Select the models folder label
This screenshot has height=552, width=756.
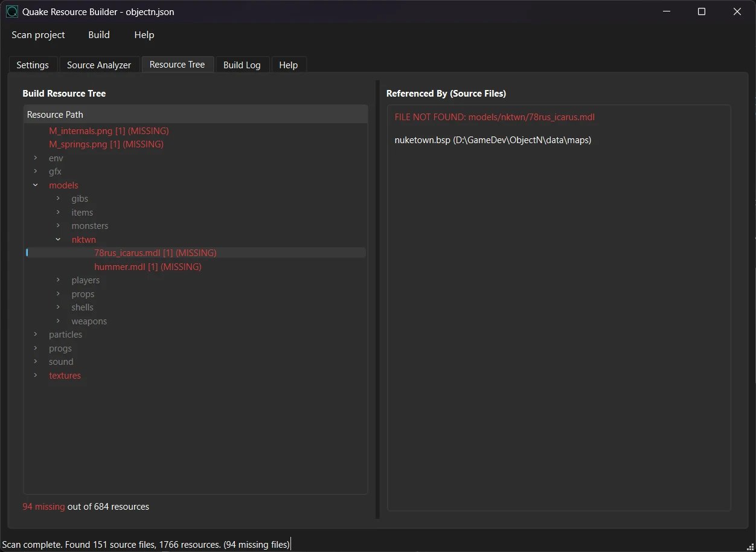63,185
